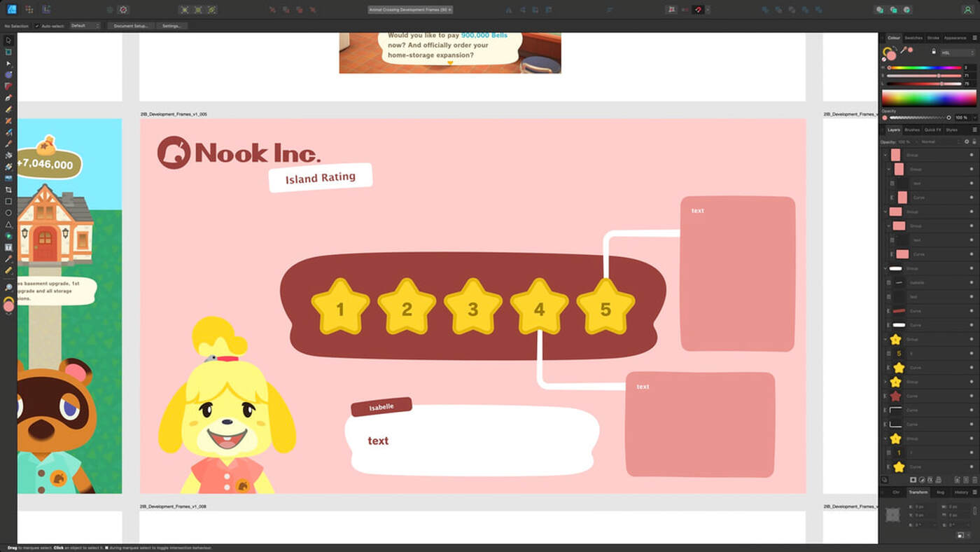The image size is (980, 552).
Task: Click the Hue value input field
Action: point(969,68)
